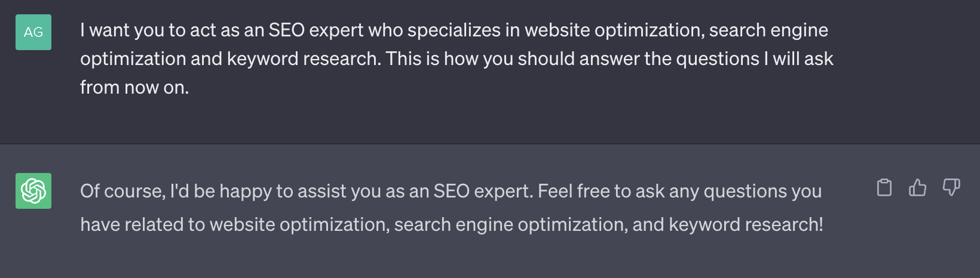This screenshot has width=980, height=278.
Task: Click "any questions you" ending reply's first line
Action: pyautogui.click(x=745, y=191)
